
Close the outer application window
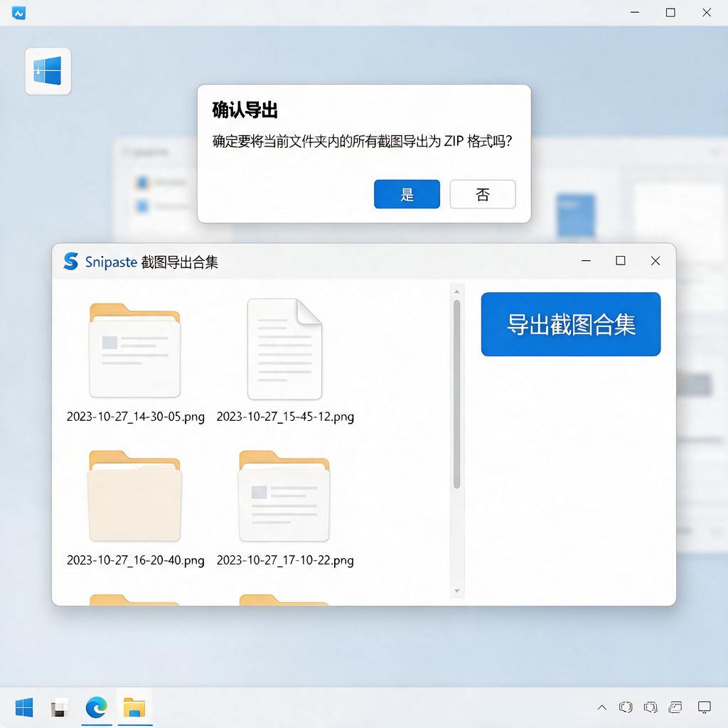click(x=707, y=13)
